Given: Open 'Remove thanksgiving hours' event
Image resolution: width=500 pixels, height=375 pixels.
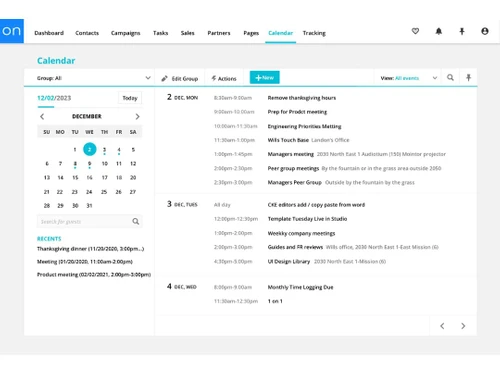Looking at the screenshot, I should click(x=302, y=98).
